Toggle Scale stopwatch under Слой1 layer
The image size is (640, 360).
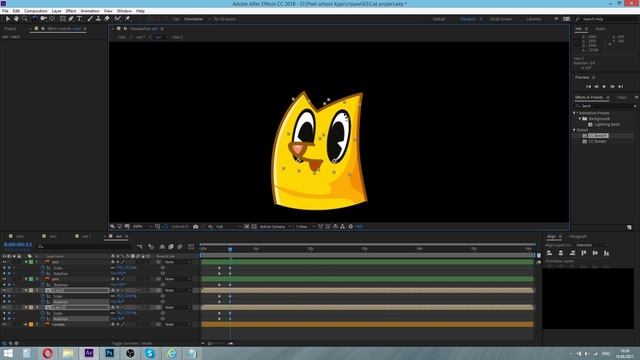coord(43,296)
